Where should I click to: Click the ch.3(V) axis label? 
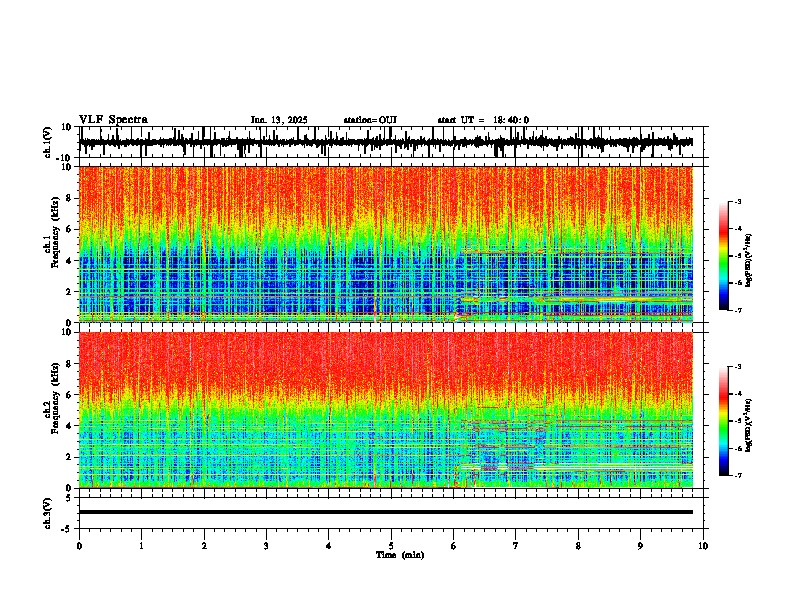48,513
